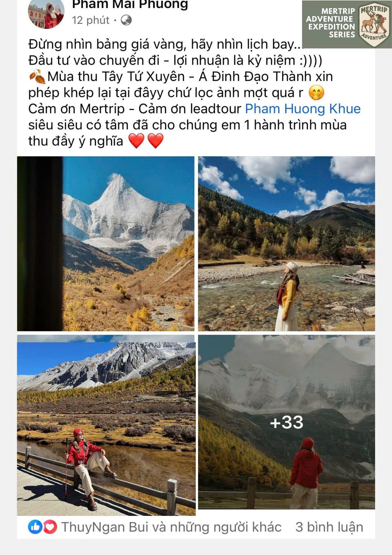Open the +33 more photos tile

(286, 422)
